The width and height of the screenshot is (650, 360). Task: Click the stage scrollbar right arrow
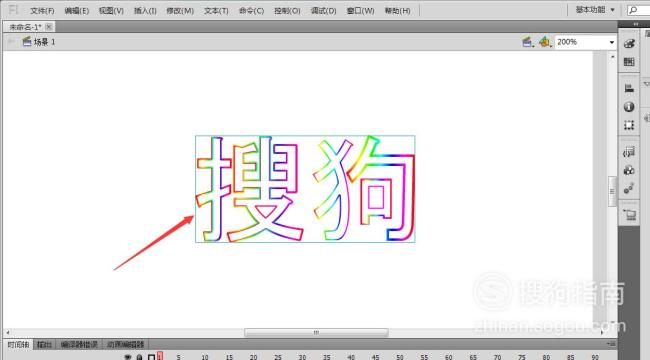(602, 332)
